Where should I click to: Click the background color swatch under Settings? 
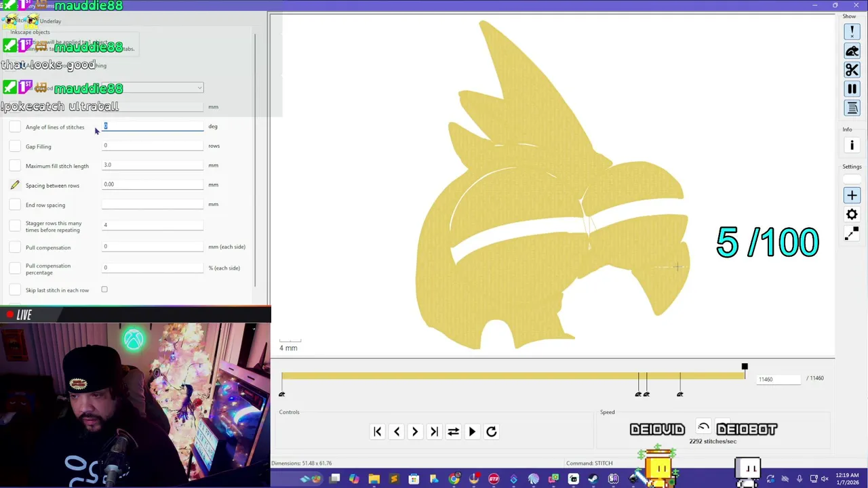pos(852,179)
